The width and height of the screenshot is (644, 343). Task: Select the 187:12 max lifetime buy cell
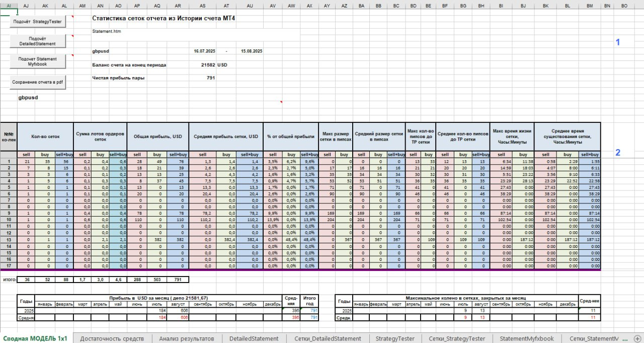(523, 240)
